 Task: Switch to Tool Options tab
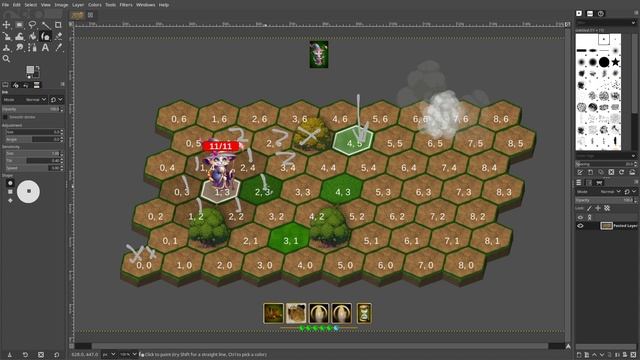click(x=5, y=85)
